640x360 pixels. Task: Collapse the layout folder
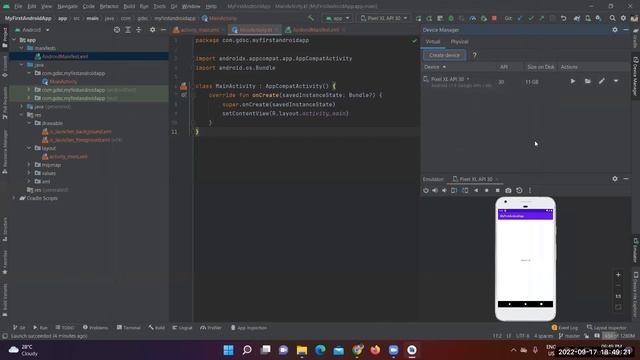tap(29, 148)
